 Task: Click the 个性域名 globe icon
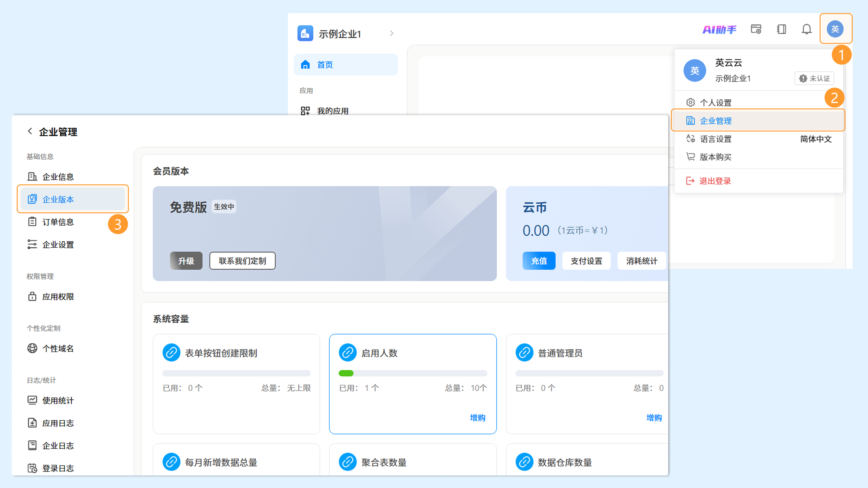pyautogui.click(x=32, y=348)
